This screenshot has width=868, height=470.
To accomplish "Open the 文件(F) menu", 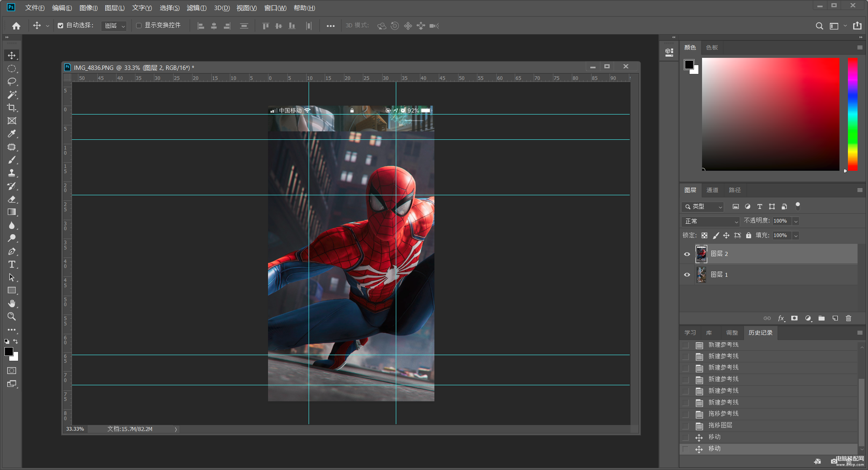I will point(35,8).
